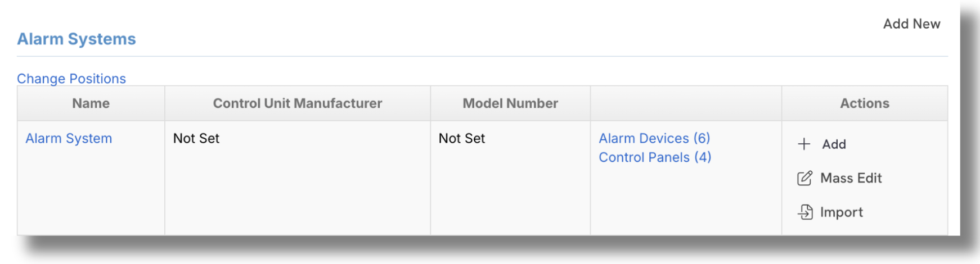The image size is (980, 264).
Task: Click the pencil icon for Mass Edit
Action: 804,178
